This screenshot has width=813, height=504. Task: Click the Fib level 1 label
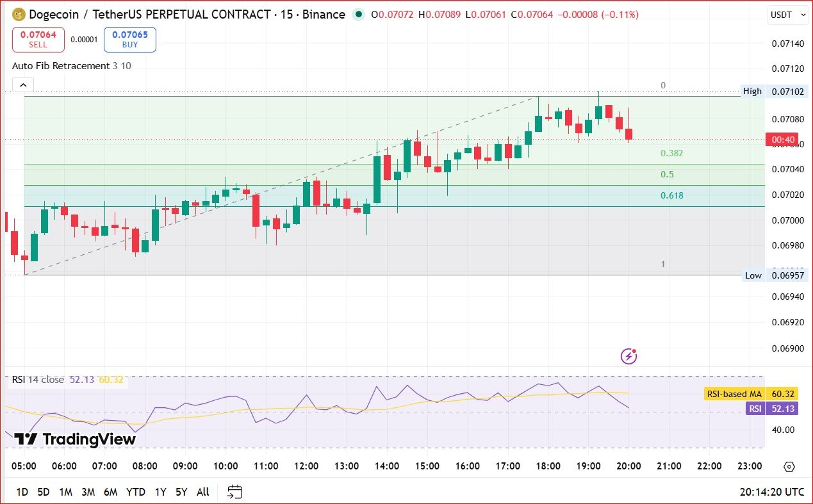tap(663, 264)
